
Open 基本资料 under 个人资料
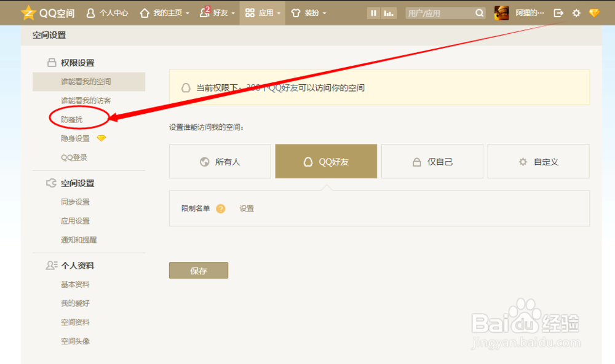[75, 284]
